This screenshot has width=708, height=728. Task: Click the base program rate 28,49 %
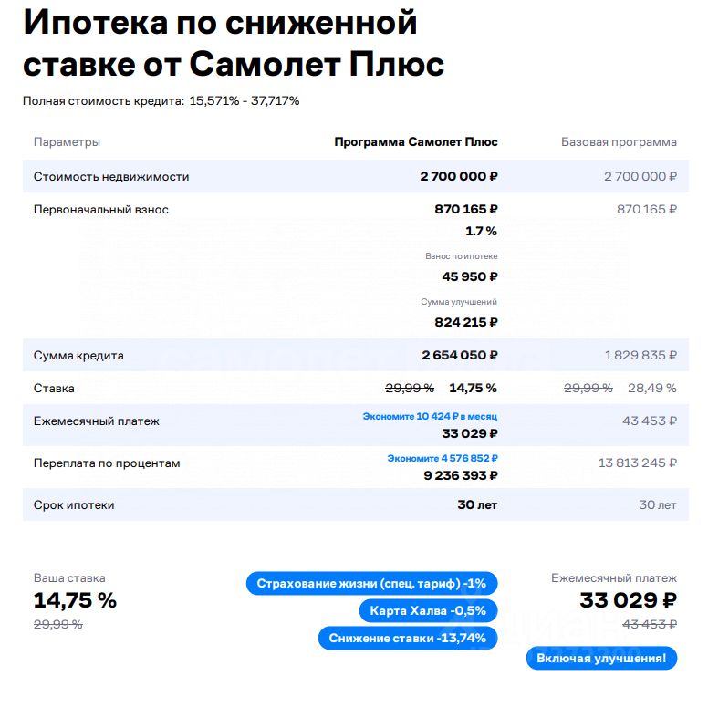651,389
